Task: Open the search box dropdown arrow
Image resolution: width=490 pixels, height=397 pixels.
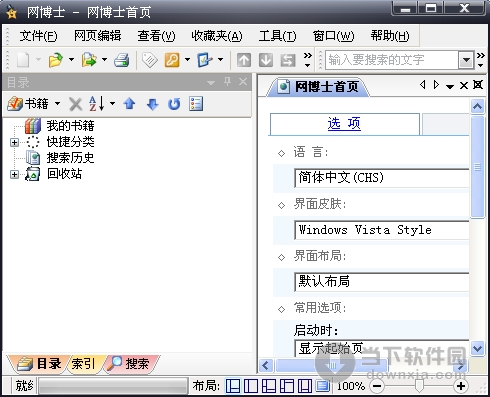Action: pyautogui.click(x=466, y=60)
